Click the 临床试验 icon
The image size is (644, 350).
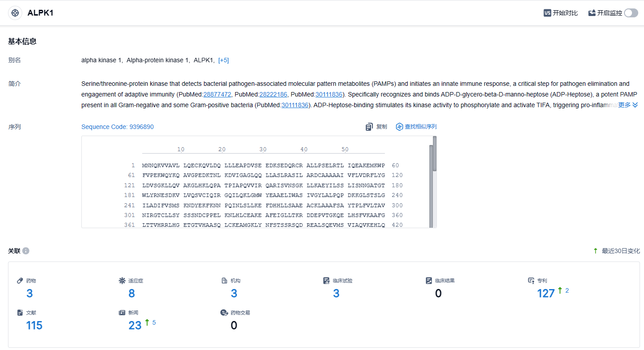coord(327,281)
